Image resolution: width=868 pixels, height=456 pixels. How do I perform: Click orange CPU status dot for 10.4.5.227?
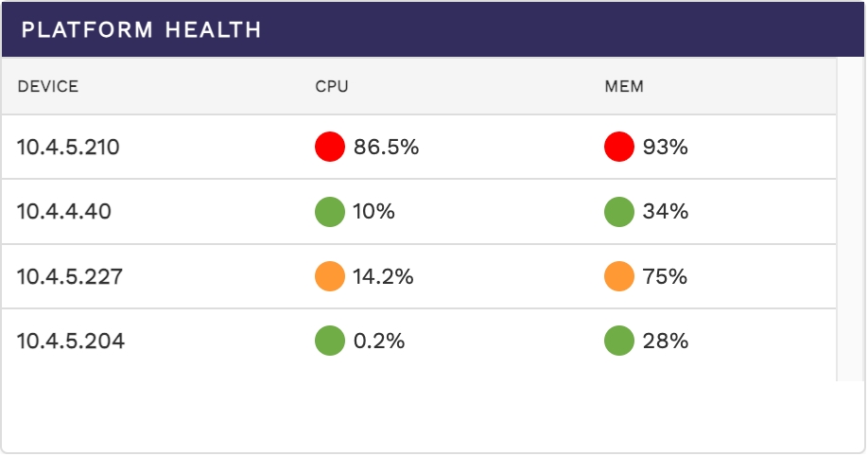[330, 276]
